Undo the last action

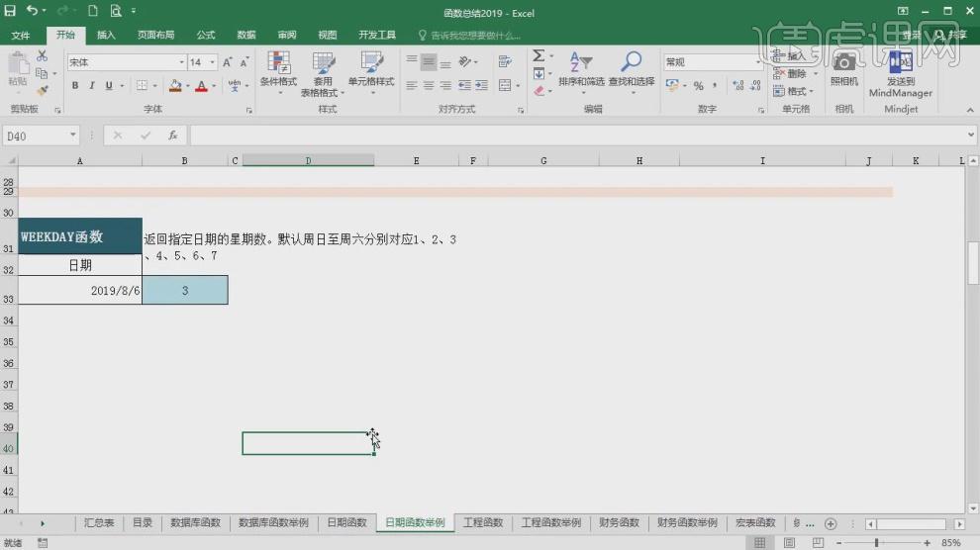(x=32, y=11)
